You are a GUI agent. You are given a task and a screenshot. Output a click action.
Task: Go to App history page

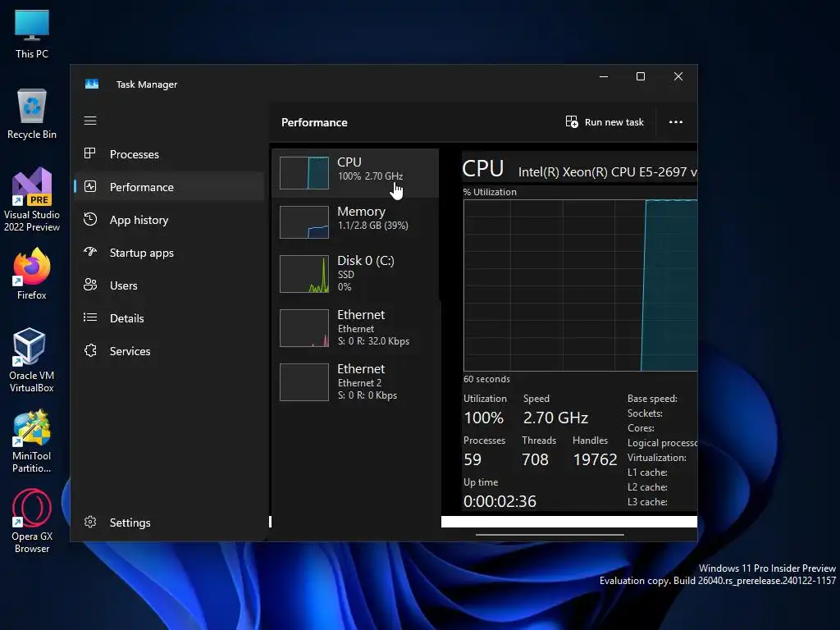(x=169, y=220)
